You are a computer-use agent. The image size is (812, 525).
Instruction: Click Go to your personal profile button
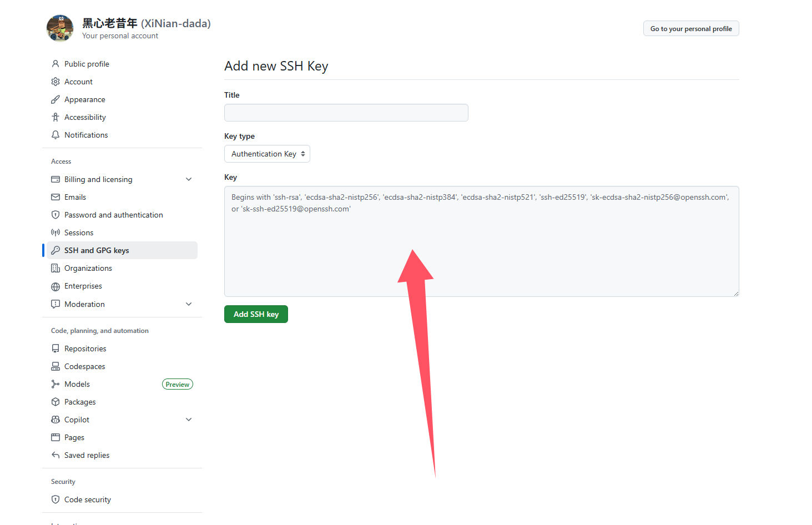tap(690, 29)
